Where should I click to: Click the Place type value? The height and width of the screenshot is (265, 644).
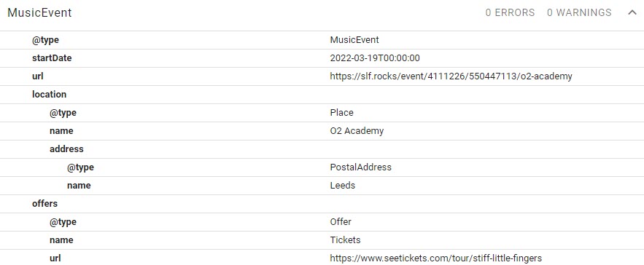[342, 113]
